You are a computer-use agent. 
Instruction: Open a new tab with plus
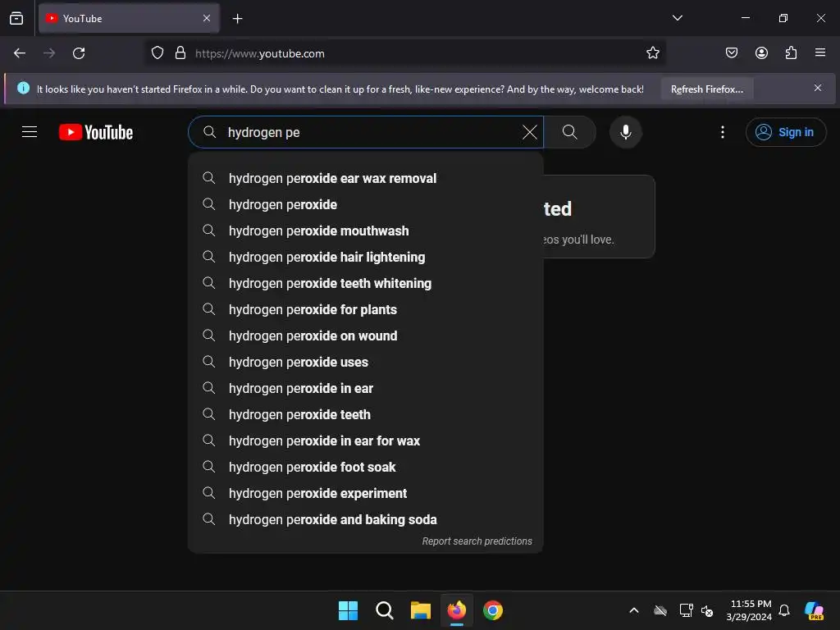[237, 18]
